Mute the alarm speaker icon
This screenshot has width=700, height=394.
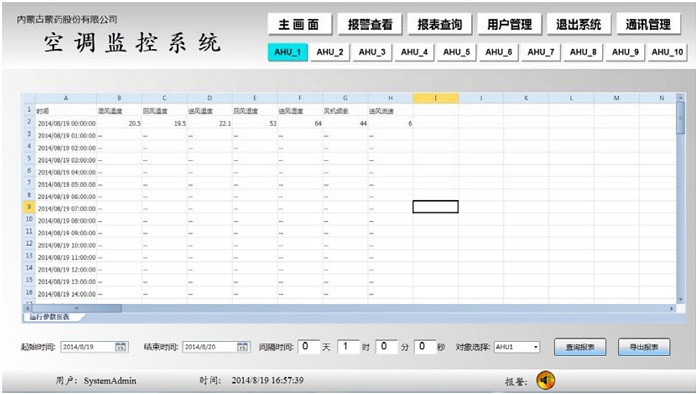click(x=546, y=381)
